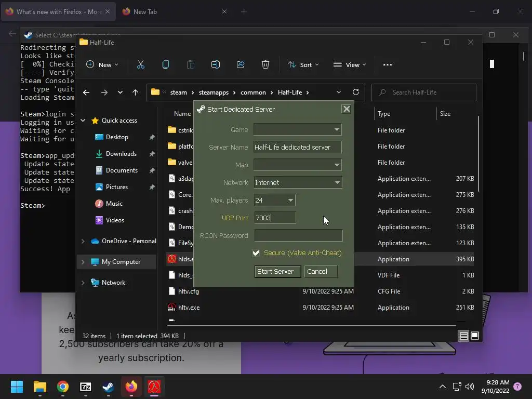Open File Explorer from the taskbar

(40, 387)
